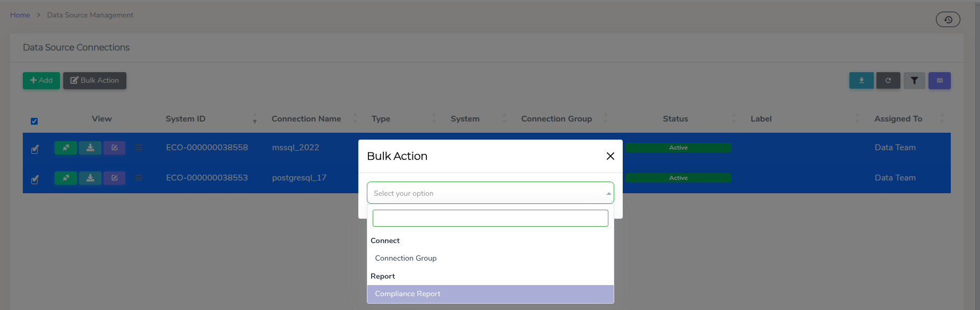Sort by Connection Group column arrows
980x310 pixels.
point(605,118)
